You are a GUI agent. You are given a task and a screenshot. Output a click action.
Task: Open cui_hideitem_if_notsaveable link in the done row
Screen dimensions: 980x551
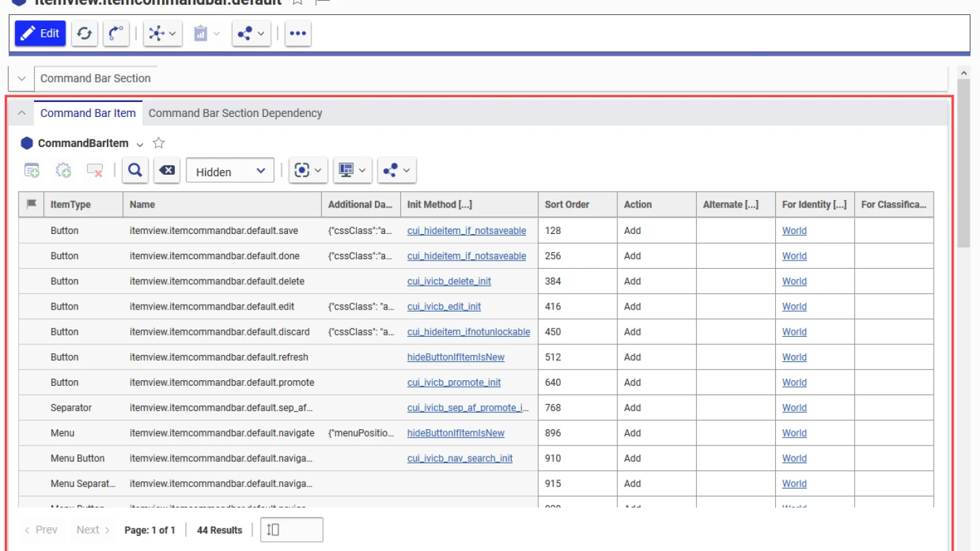466,256
